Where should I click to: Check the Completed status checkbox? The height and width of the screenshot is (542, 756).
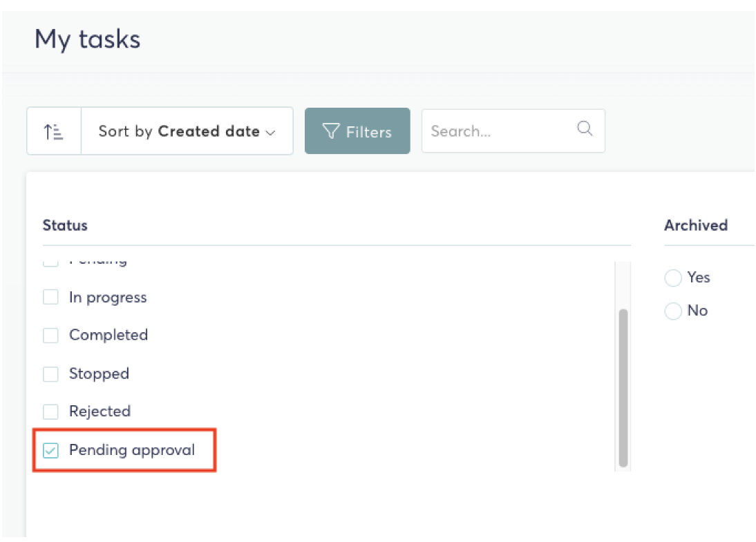[50, 335]
